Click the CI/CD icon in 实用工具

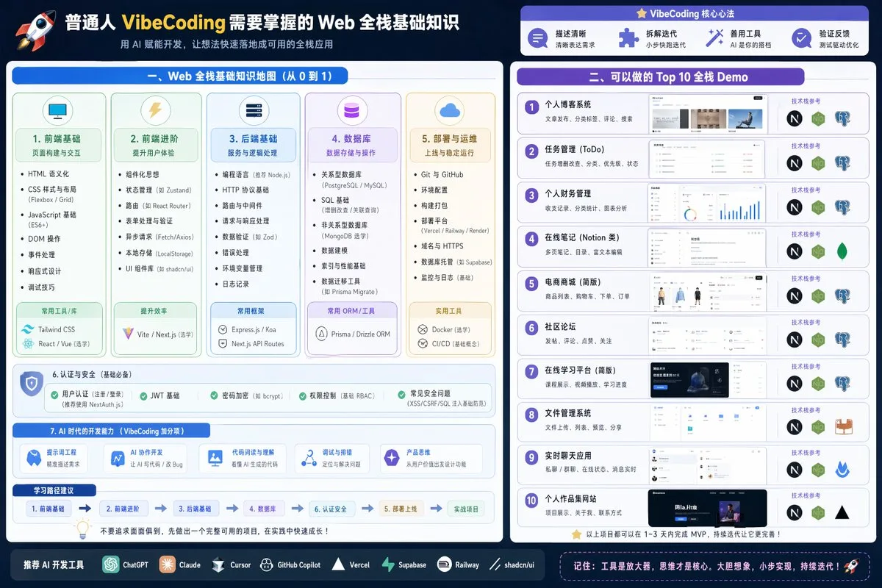pos(423,343)
